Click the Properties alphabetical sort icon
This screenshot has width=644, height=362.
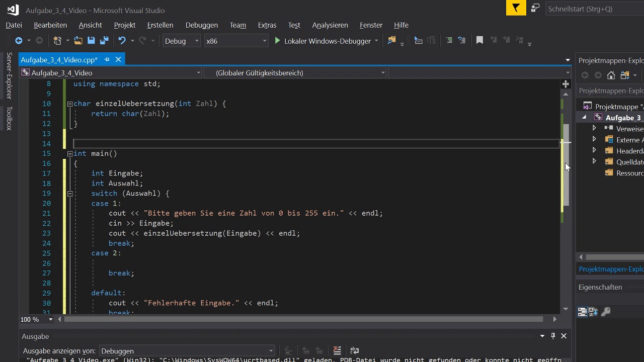tap(593, 312)
